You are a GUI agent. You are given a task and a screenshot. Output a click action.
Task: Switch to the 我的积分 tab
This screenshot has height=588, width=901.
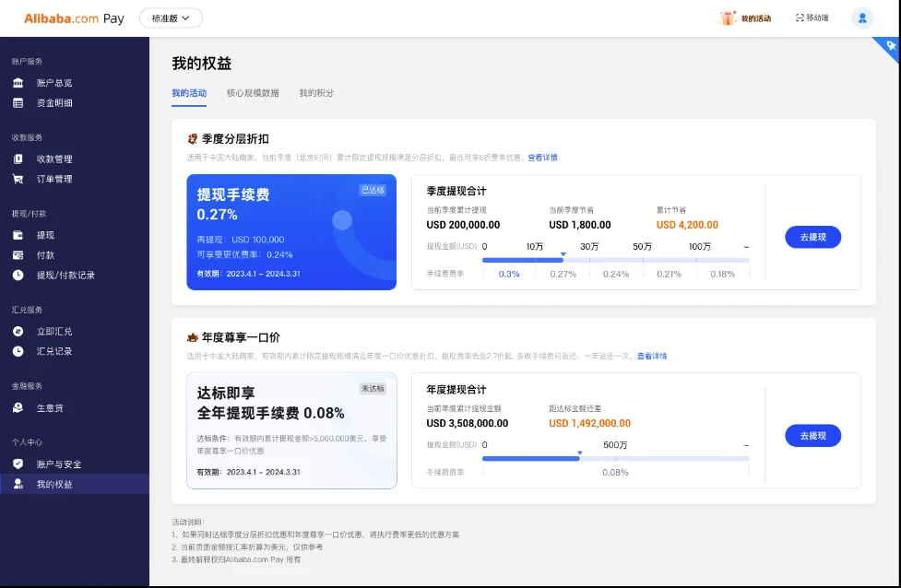tap(316, 93)
